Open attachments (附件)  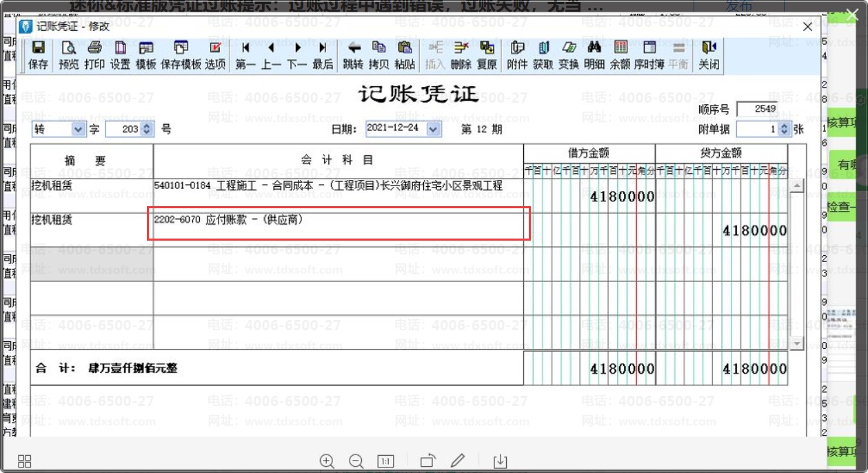click(517, 55)
